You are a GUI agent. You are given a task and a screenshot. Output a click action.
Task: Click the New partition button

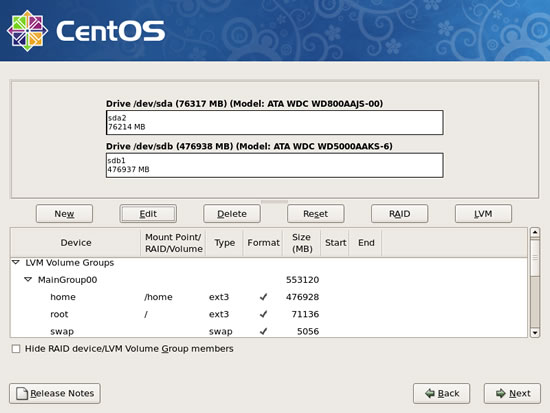point(64,214)
